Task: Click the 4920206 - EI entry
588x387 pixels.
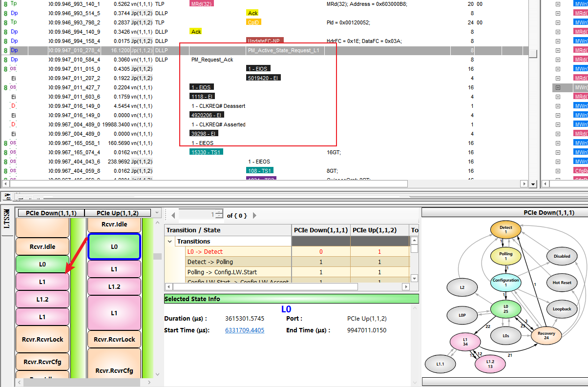Action: [x=207, y=115]
